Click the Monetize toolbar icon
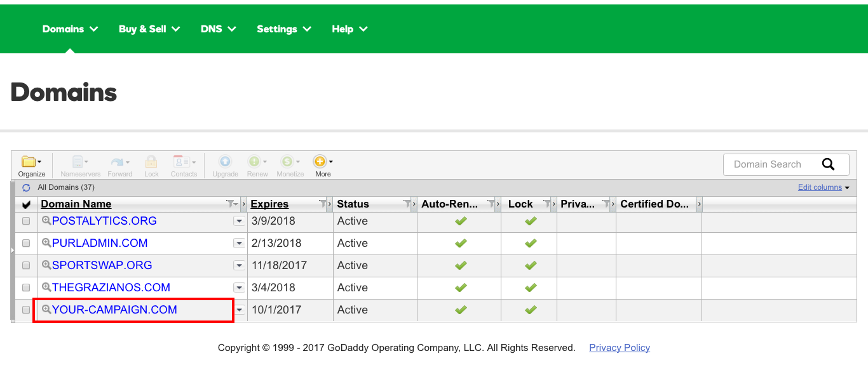The height and width of the screenshot is (370, 868). pyautogui.click(x=290, y=166)
